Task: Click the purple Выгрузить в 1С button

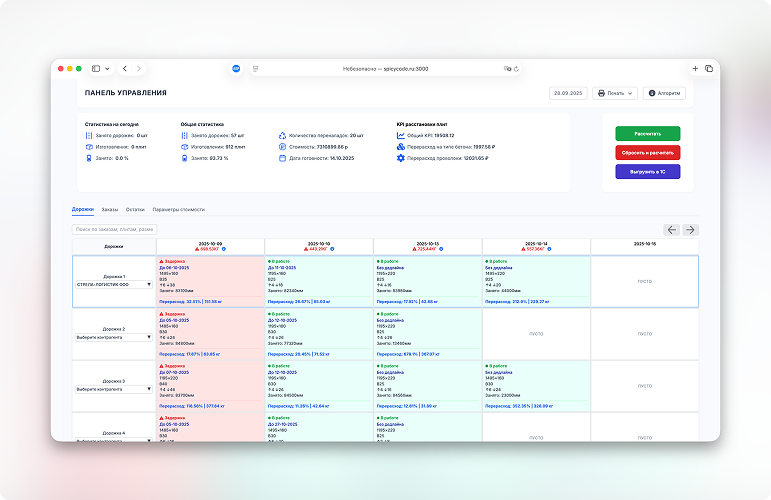Action: point(648,172)
